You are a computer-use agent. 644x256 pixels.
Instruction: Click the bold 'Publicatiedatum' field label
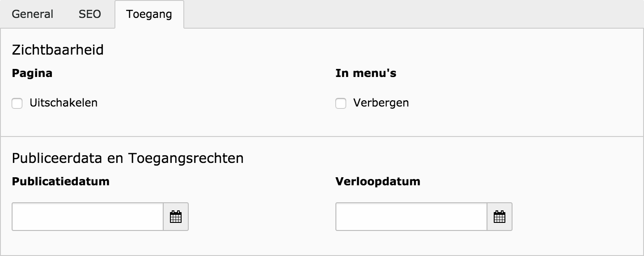coord(61,181)
